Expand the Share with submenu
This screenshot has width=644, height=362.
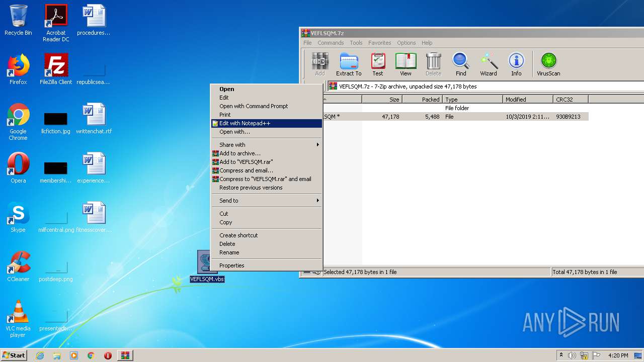pos(267,145)
